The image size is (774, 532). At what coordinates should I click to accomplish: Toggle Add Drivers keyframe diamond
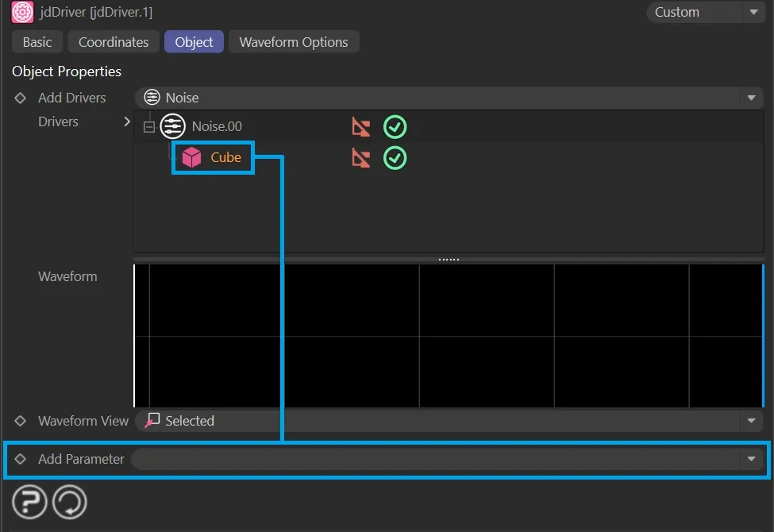click(21, 98)
